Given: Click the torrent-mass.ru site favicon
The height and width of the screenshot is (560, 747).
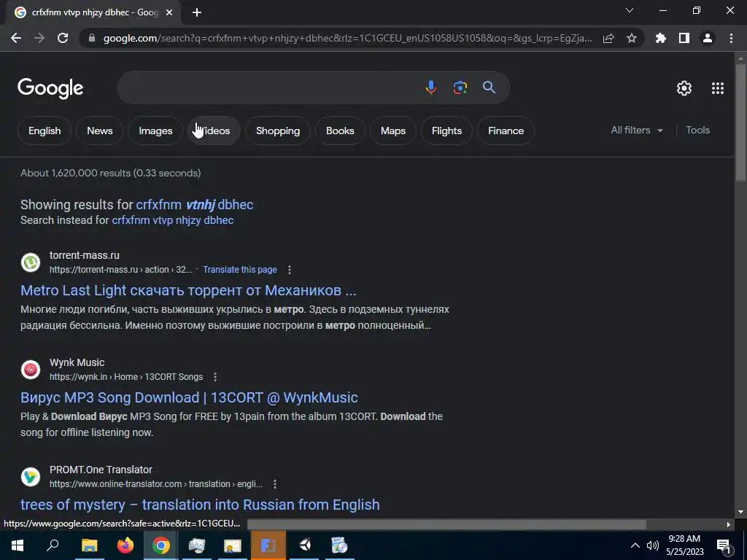Looking at the screenshot, I should point(31,262).
